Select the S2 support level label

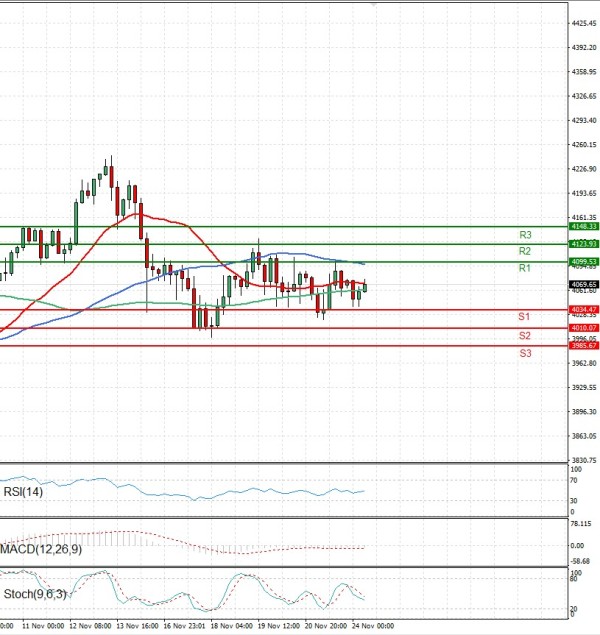point(524,336)
